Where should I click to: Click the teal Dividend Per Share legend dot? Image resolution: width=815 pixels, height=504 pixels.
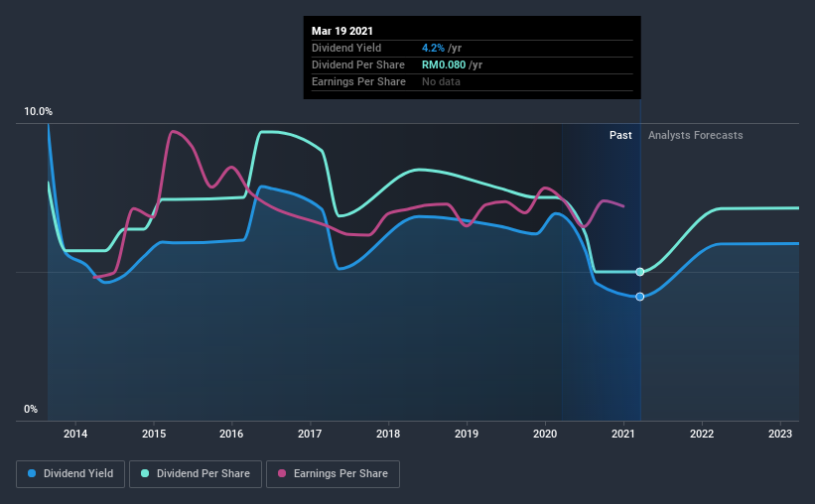pyautogui.click(x=145, y=473)
